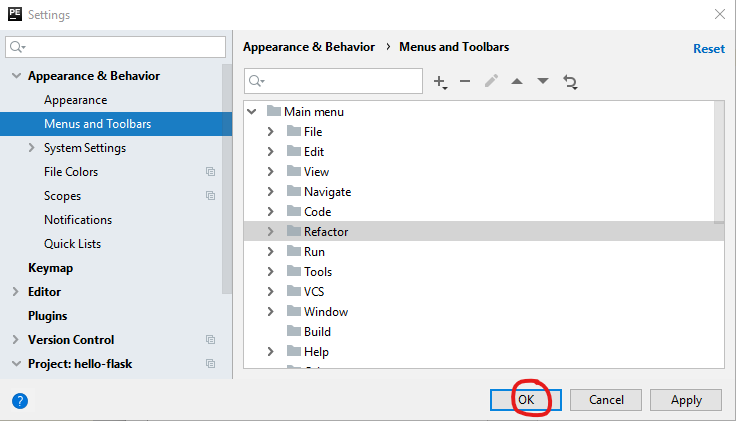Viewport: 736px width, 421px height.
Task: Click the Remove minus icon
Action: [x=465, y=81]
